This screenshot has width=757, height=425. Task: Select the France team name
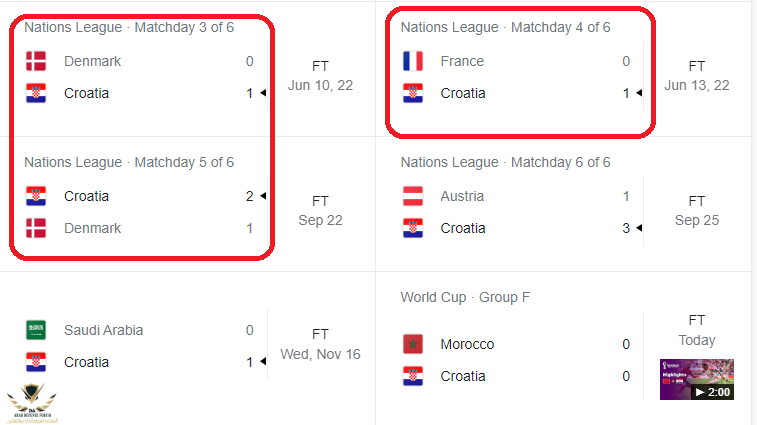[462, 61]
